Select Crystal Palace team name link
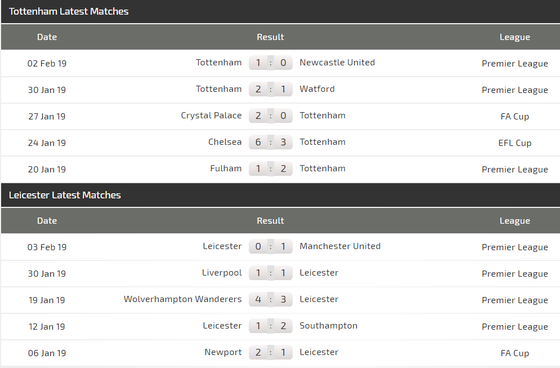Viewport: 560px width, 368px height. tap(211, 116)
